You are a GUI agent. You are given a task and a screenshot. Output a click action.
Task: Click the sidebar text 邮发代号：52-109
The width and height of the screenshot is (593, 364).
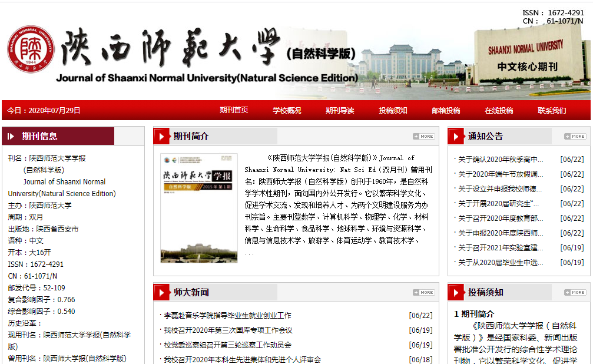coord(37,287)
